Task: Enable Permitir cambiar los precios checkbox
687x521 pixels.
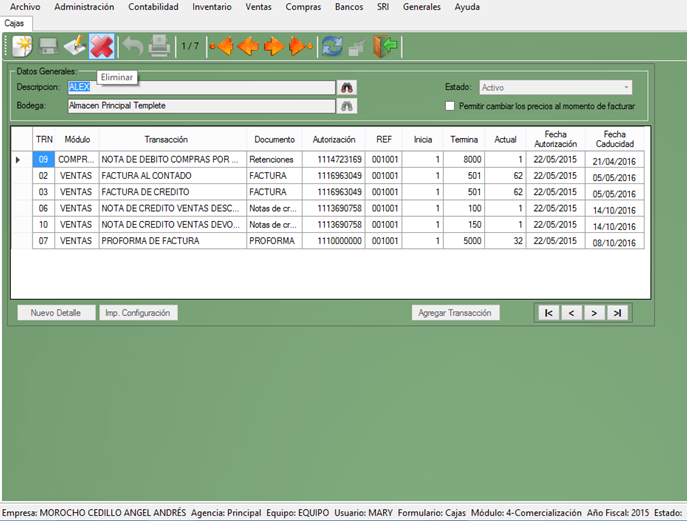Action: tap(450, 105)
